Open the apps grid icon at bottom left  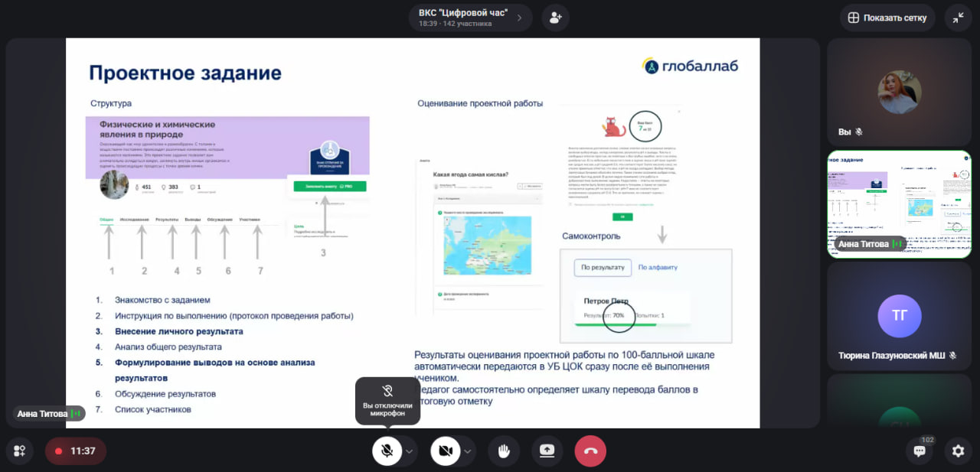(20, 451)
